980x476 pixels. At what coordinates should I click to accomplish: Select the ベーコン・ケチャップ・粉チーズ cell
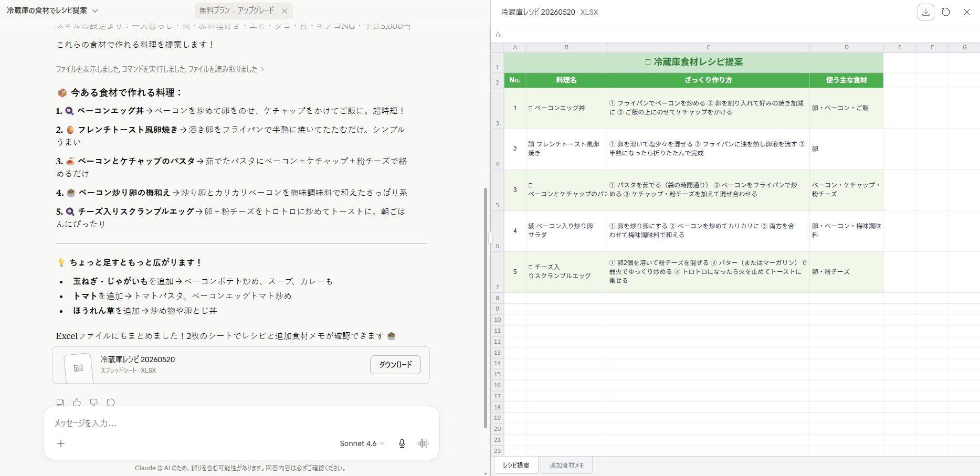pyautogui.click(x=846, y=190)
